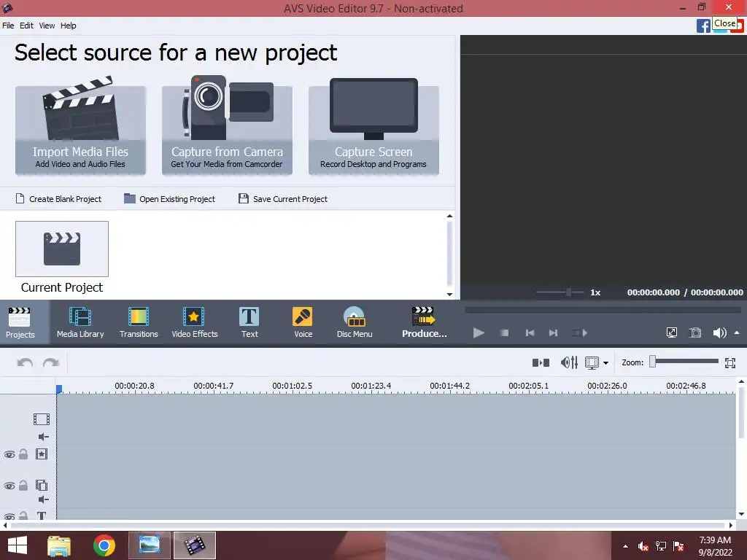
Task: Click the Produce button
Action: coord(424,322)
